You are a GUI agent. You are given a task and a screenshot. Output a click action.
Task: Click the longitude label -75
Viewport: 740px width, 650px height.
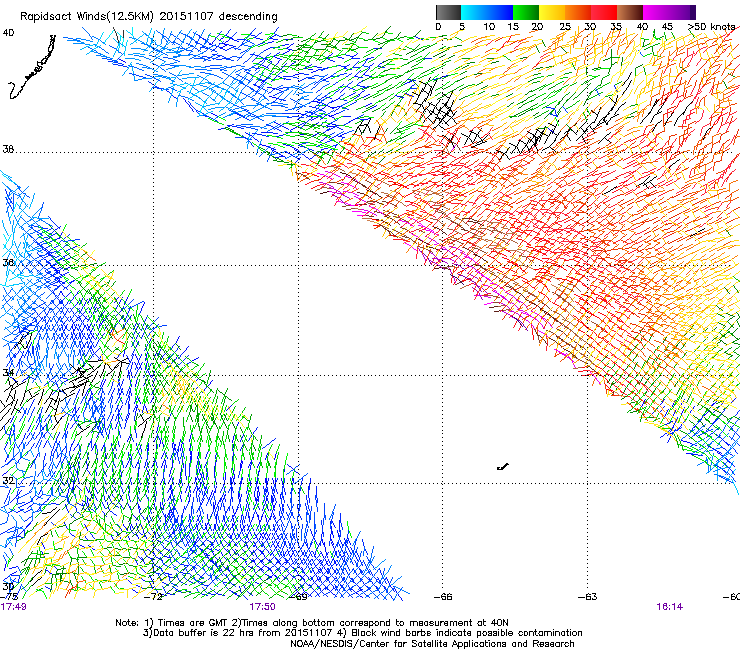[x=9, y=597]
